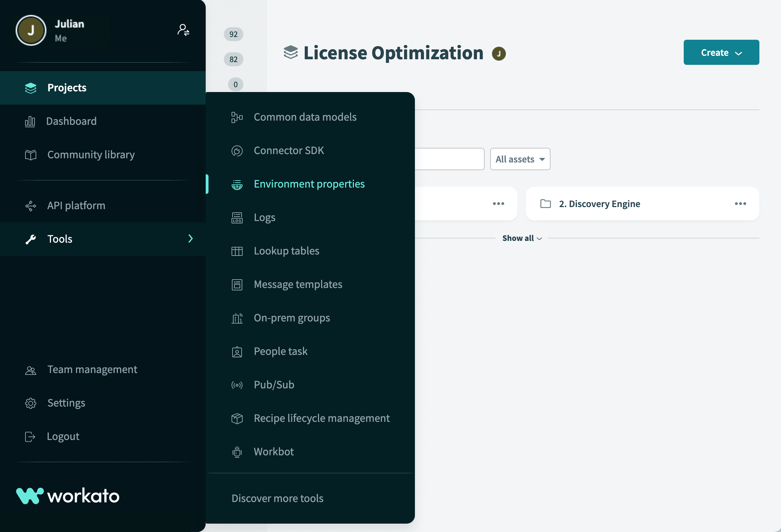Click the Connector SDK icon
Image resolution: width=781 pixels, height=532 pixels.
tap(237, 151)
